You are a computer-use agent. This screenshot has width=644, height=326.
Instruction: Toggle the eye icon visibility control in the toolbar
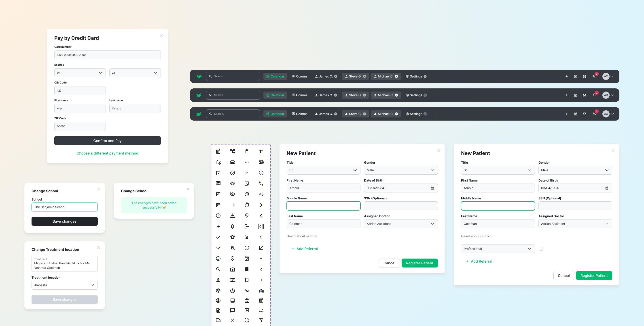point(232,183)
